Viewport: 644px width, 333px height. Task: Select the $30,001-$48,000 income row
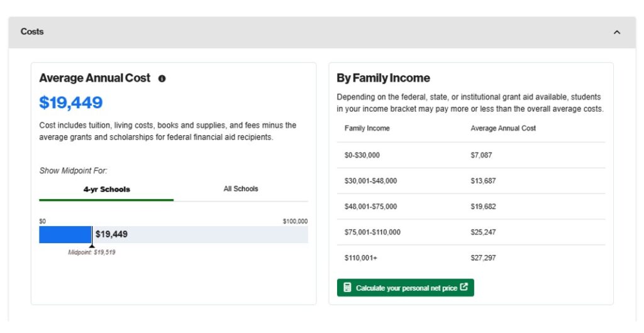pos(370,181)
